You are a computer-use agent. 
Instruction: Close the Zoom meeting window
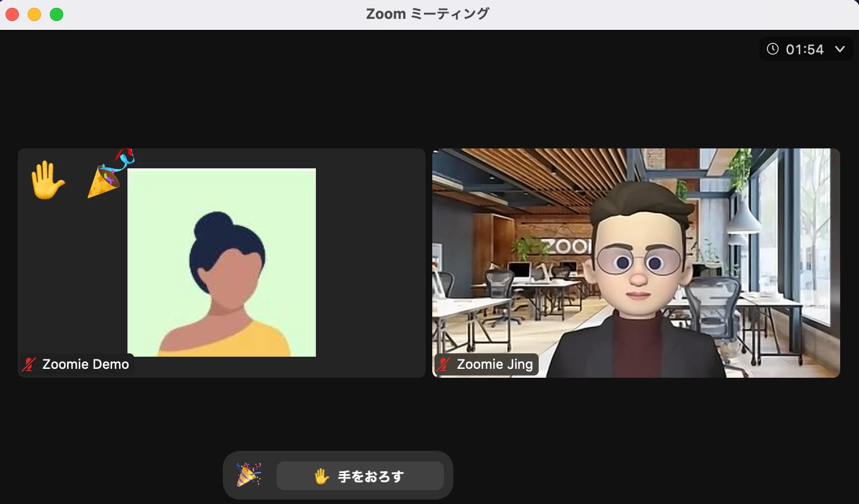[12, 14]
